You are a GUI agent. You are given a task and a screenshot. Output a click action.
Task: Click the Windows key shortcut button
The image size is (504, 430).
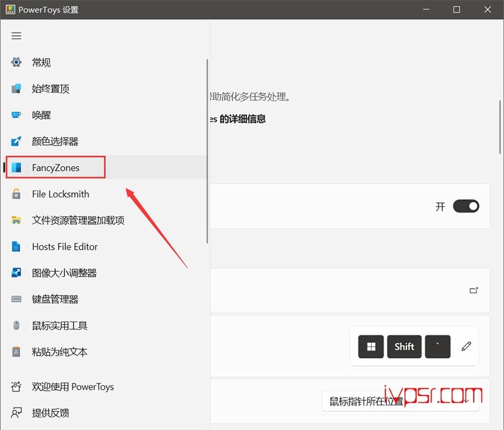(371, 346)
